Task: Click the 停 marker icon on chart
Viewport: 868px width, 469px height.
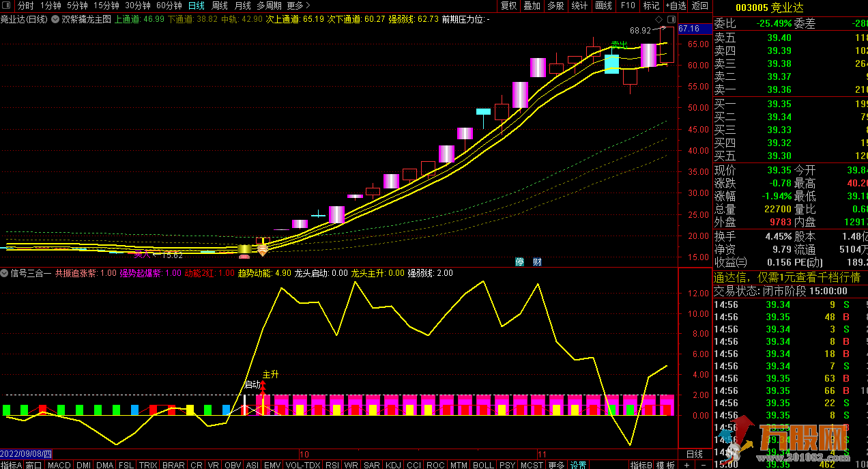Action: pyautogui.click(x=519, y=261)
